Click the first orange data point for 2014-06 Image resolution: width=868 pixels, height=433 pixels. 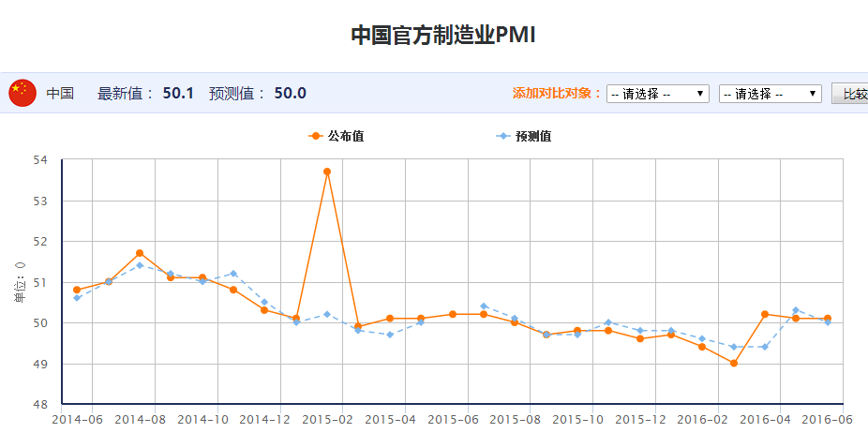click(77, 290)
